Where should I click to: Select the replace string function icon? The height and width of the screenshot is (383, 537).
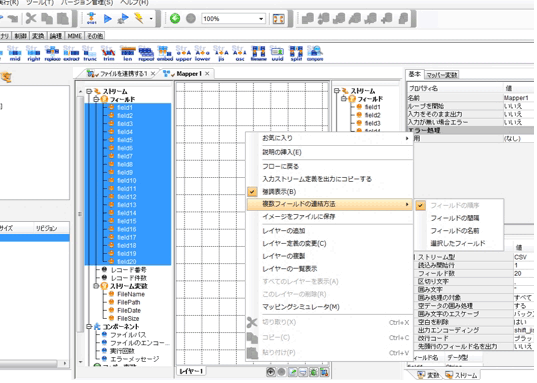[x=52, y=53]
